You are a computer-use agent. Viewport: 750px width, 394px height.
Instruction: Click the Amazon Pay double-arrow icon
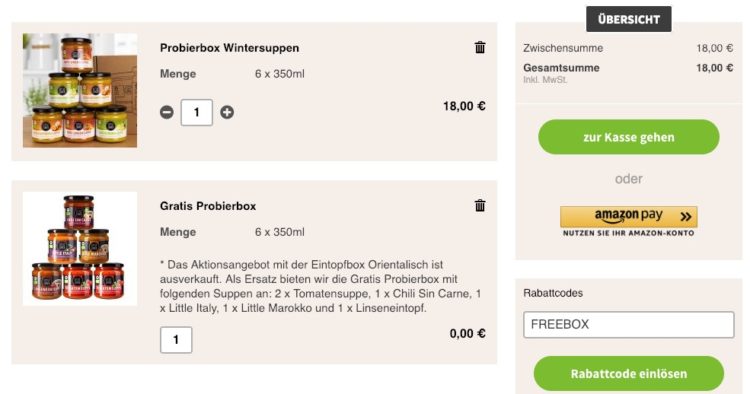tap(685, 217)
